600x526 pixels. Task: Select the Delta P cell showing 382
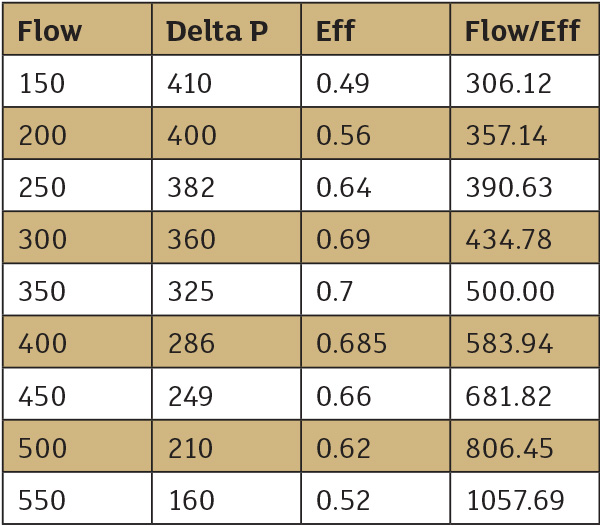click(x=190, y=187)
